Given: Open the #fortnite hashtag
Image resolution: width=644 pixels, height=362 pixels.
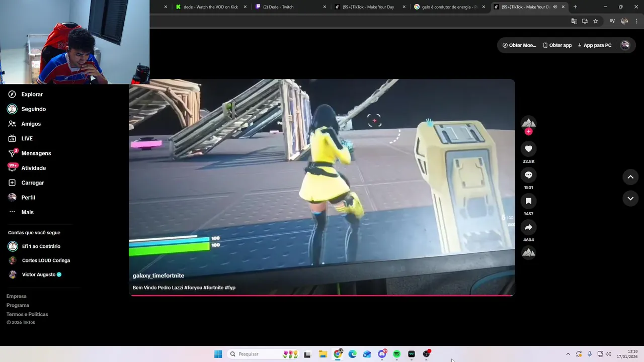Looking at the screenshot, I should (214, 288).
